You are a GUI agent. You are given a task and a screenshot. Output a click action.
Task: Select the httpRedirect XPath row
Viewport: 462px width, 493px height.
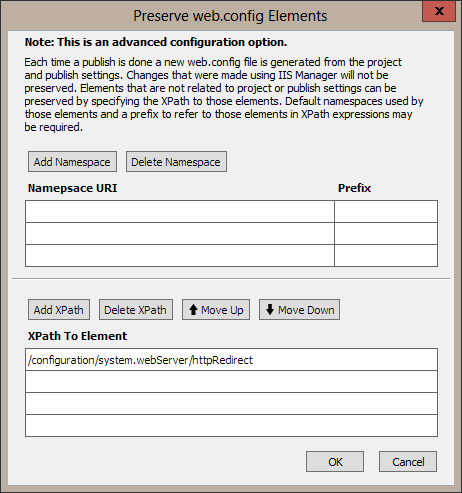[x=231, y=360]
